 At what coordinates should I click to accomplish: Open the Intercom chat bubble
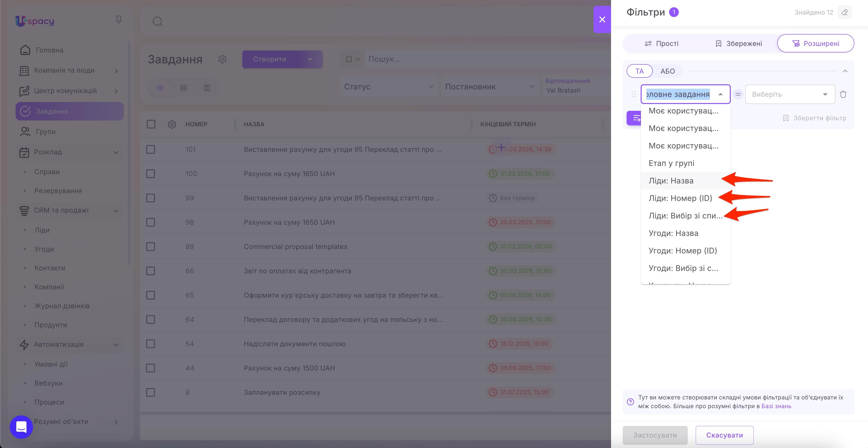[x=21, y=427]
